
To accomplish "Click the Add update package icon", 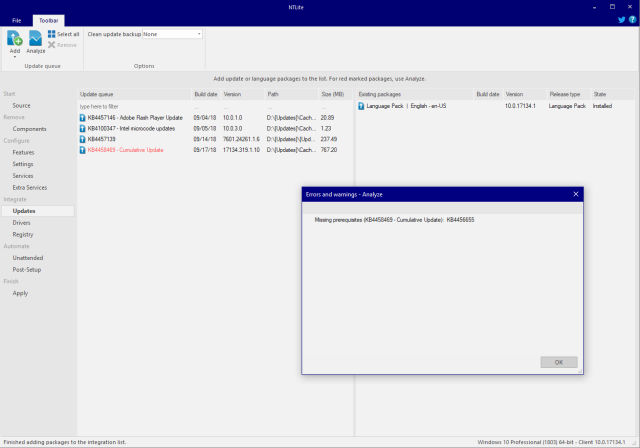I will tap(15, 38).
